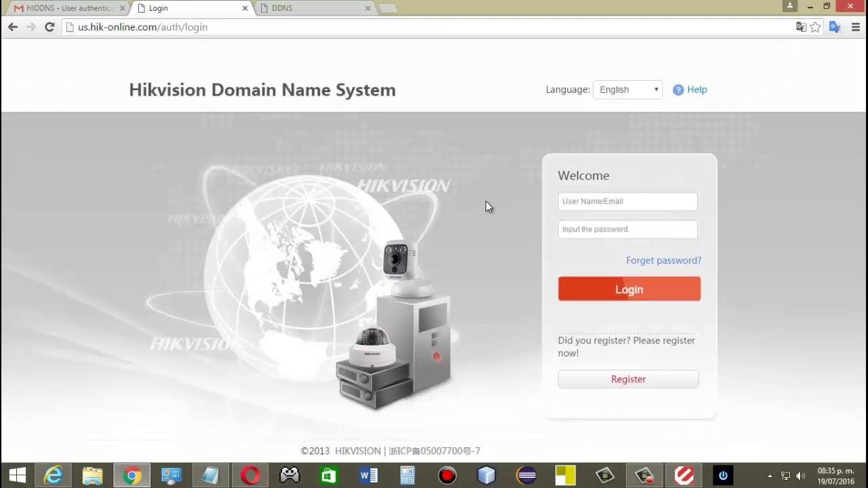Click the address bar URL
This screenshot has height=488, width=868.
click(142, 27)
